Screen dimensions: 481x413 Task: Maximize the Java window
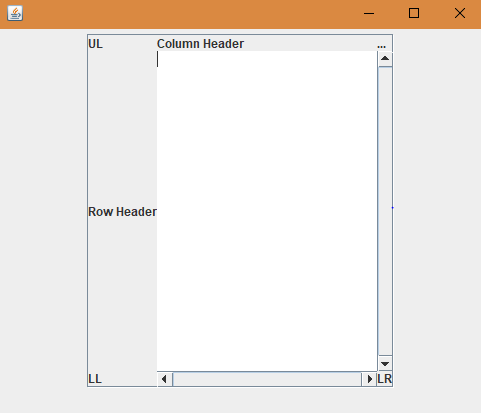(414, 13)
